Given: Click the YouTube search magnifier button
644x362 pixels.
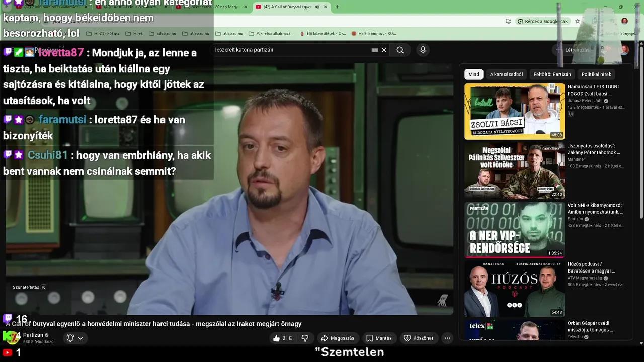Looking at the screenshot, I should pos(400,50).
